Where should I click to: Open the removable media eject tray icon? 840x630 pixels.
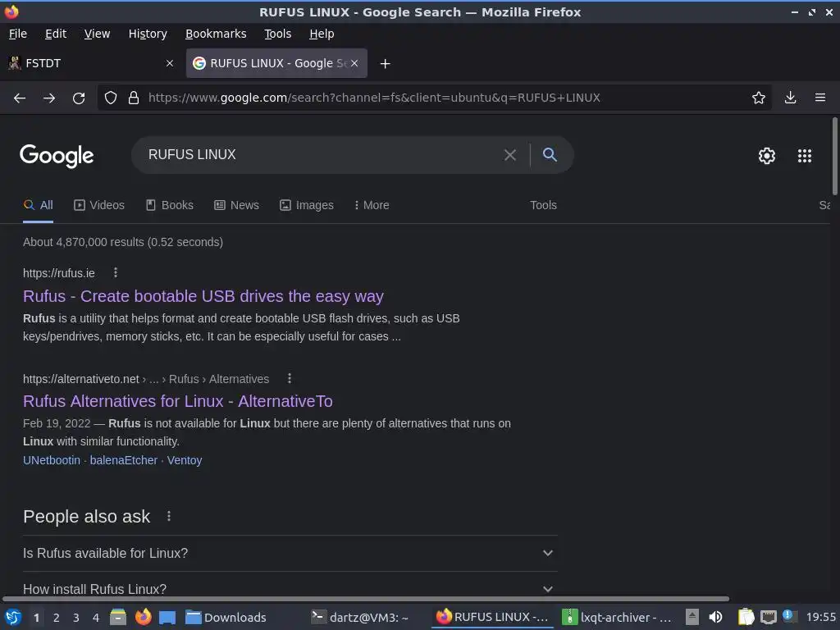pos(692,617)
